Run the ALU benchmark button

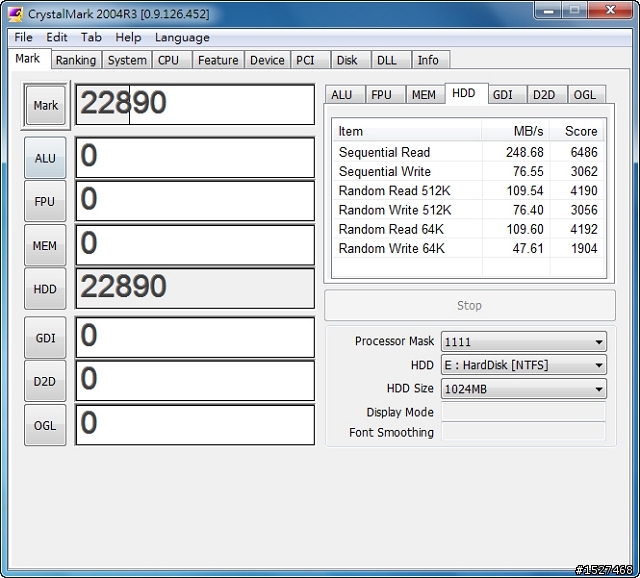click(x=45, y=158)
